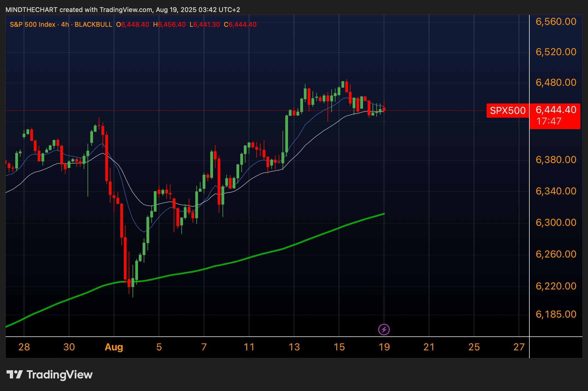This screenshot has height=391, width=588.
Task: Select the Aug month label on time axis
Action: 114,347
